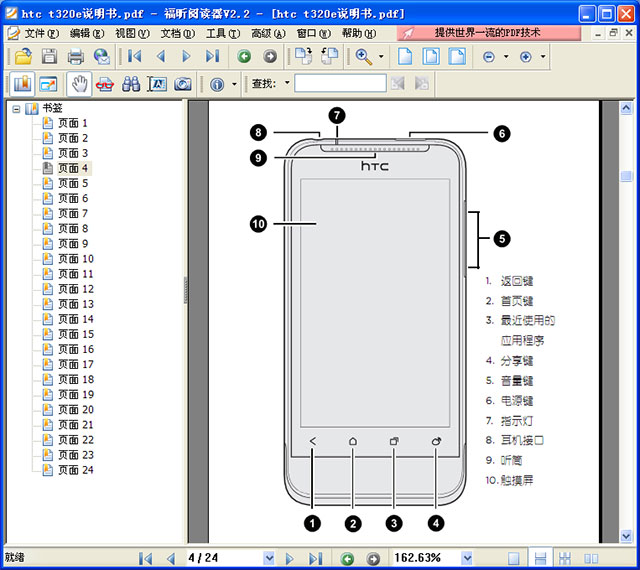Open the 查找 options dropdown

tap(287, 83)
